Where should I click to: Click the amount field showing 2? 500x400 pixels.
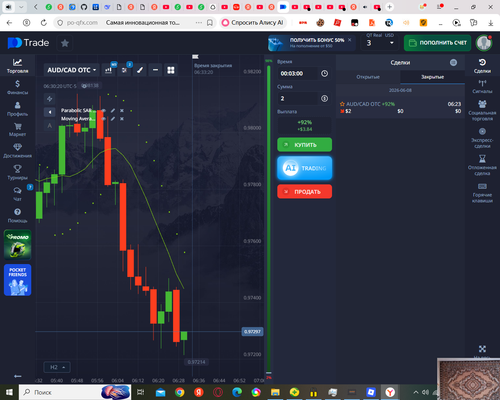tap(298, 98)
